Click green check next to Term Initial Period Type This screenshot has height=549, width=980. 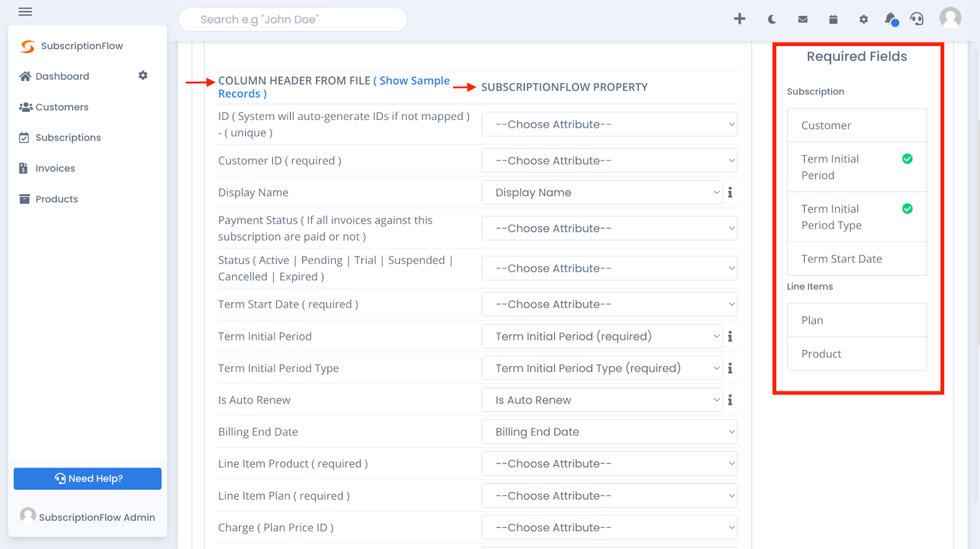(x=907, y=209)
